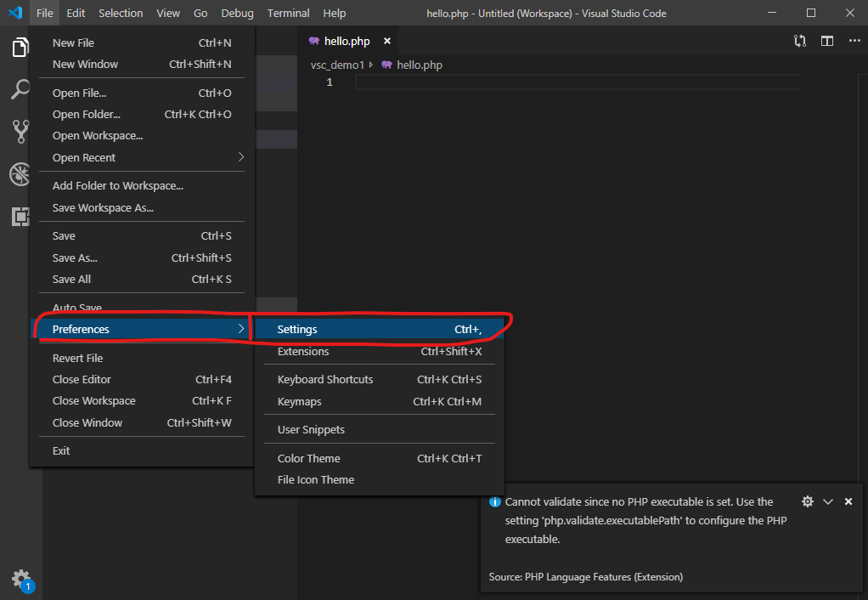Select Open Workspace... menu item

pyautogui.click(x=142, y=136)
